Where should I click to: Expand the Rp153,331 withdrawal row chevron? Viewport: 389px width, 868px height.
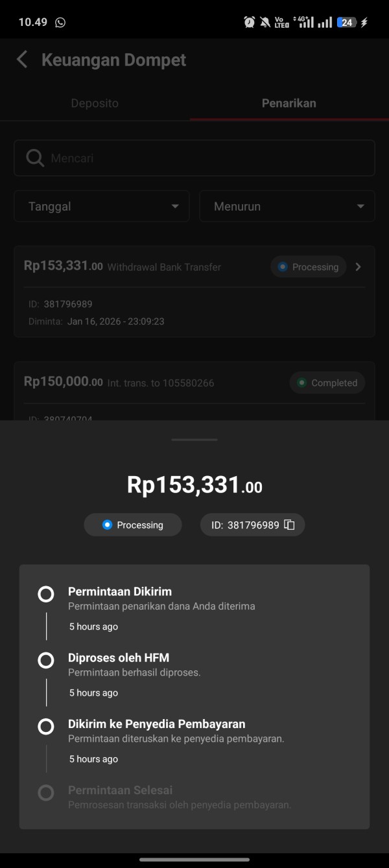coord(359,267)
